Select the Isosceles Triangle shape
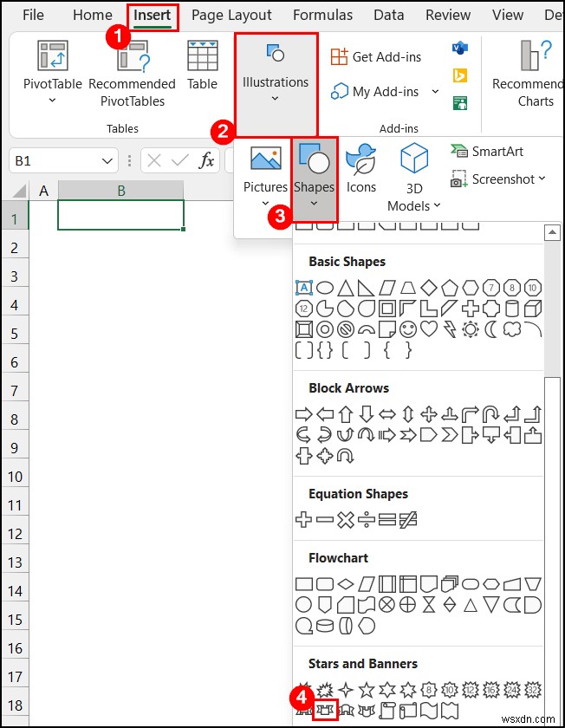565x728 pixels. 346,288
